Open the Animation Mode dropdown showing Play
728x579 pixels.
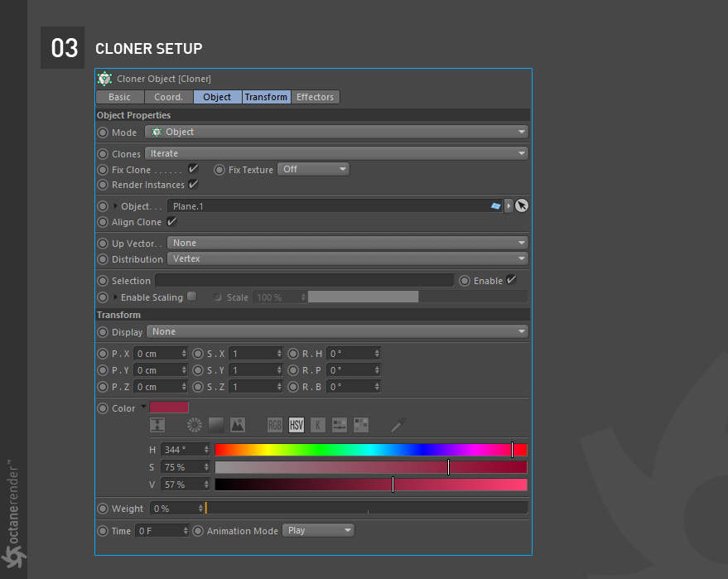(x=318, y=530)
